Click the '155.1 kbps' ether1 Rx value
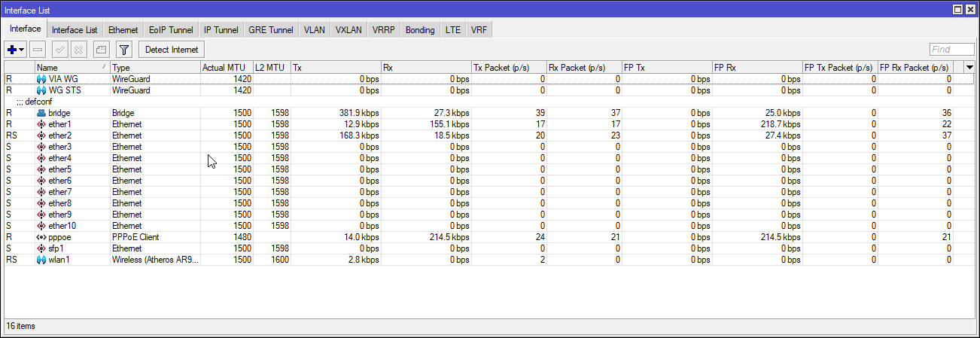Image resolution: width=980 pixels, height=338 pixels. click(448, 124)
